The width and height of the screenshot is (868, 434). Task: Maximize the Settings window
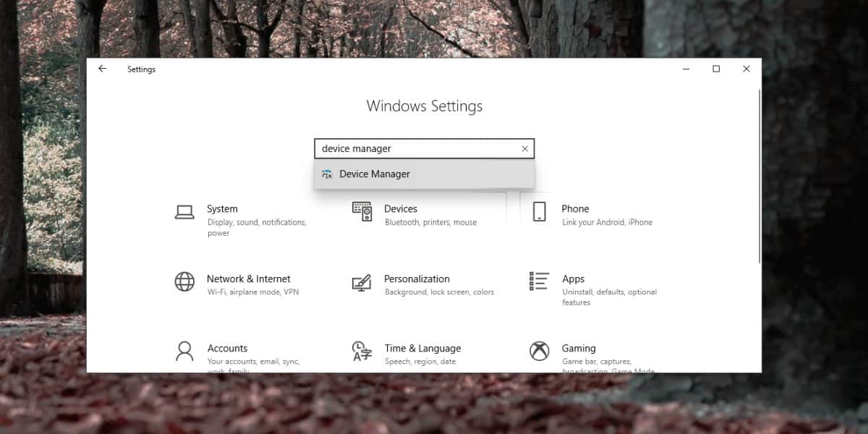pos(716,69)
